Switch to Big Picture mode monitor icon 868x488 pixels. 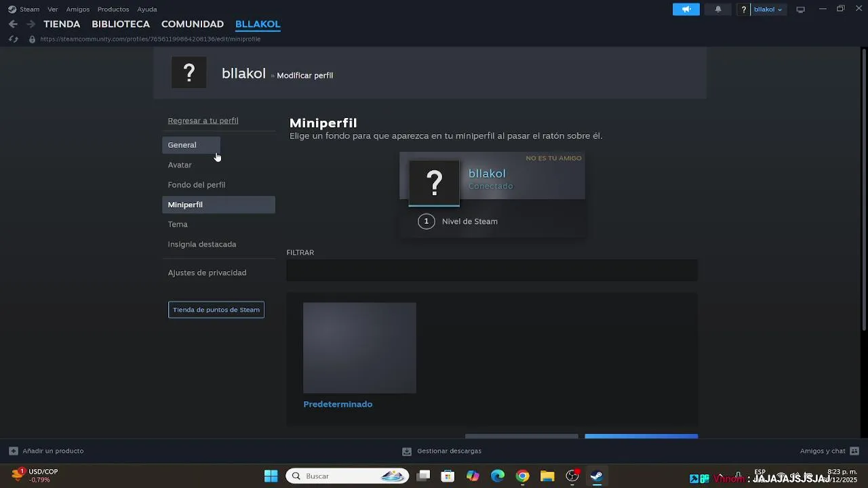click(800, 9)
